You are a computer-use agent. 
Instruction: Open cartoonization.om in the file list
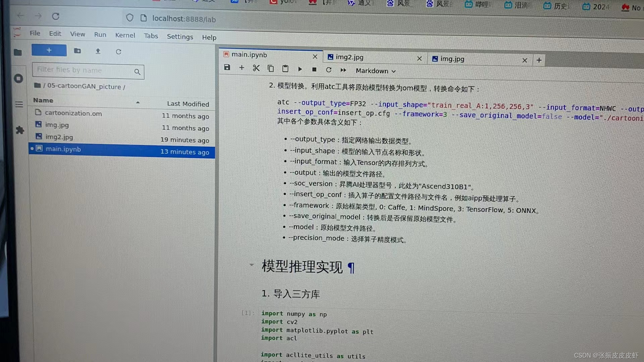[73, 113]
